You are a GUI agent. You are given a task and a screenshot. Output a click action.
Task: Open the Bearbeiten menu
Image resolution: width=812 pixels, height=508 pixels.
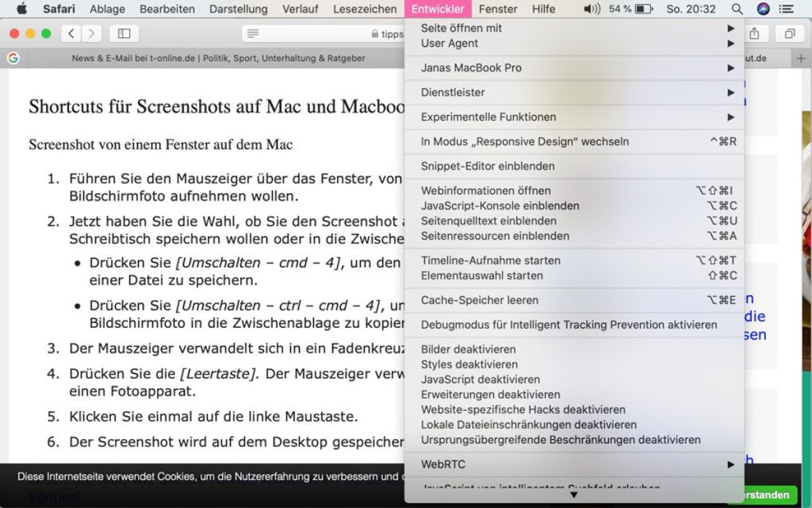coord(167,9)
